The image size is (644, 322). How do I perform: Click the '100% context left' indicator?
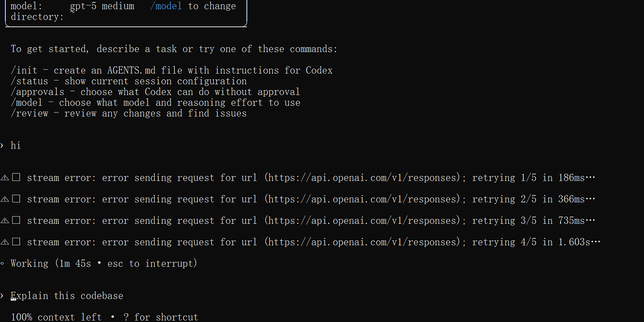(56, 317)
